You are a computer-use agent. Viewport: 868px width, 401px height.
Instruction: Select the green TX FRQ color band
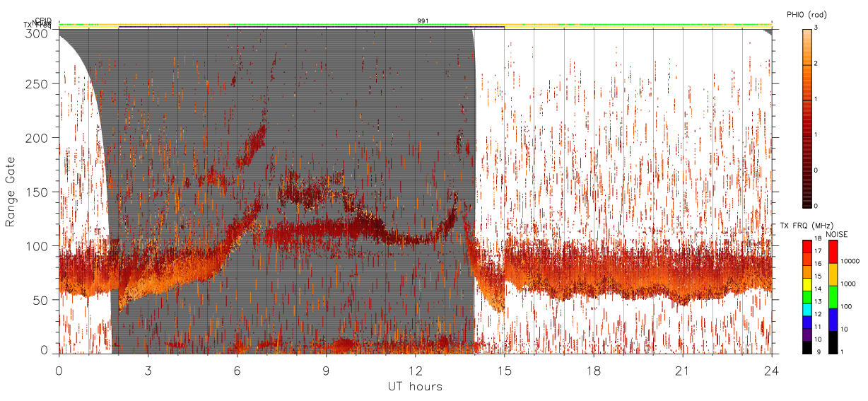point(807,297)
